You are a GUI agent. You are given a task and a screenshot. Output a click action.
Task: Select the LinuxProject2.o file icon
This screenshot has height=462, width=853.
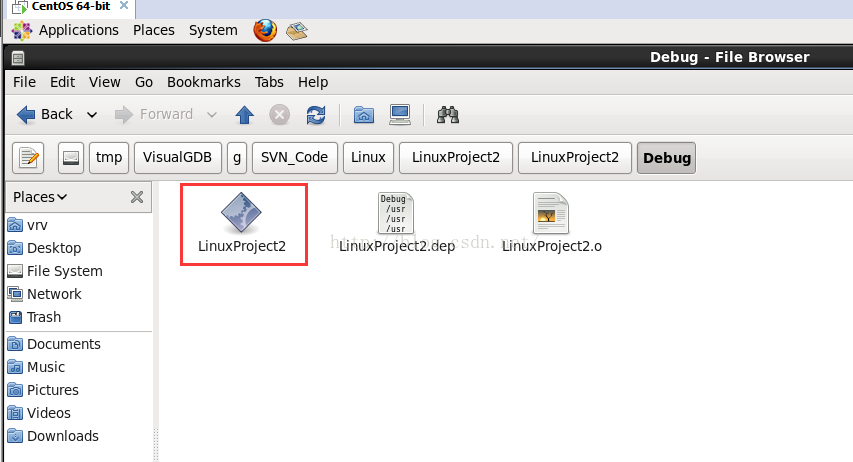click(551, 213)
